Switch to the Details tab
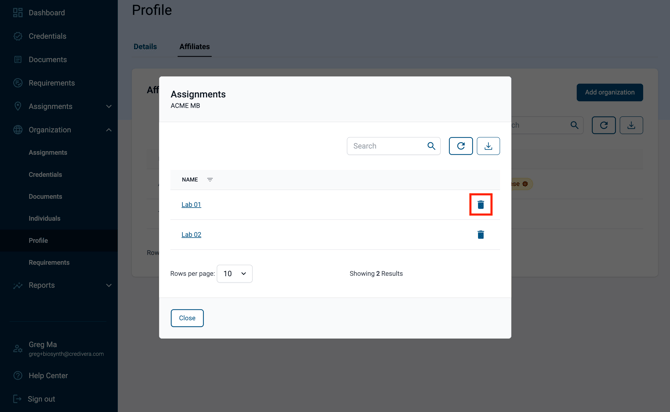Viewport: 670px width, 412px height. pyautogui.click(x=145, y=47)
